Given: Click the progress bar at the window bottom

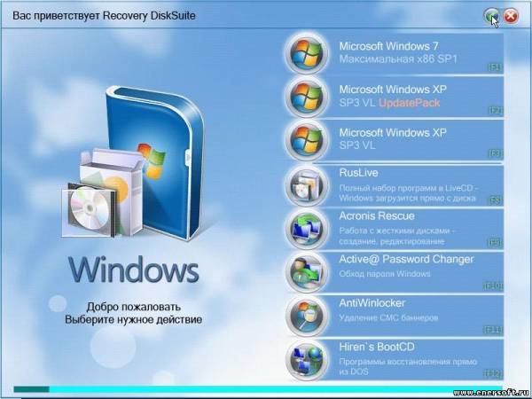Looking at the screenshot, I should (258, 389).
